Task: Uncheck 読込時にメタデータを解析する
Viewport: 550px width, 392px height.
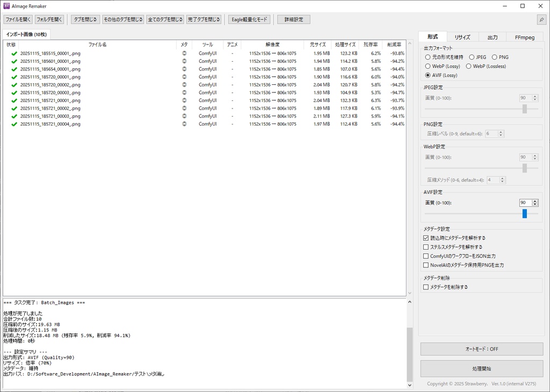Action: [426, 237]
